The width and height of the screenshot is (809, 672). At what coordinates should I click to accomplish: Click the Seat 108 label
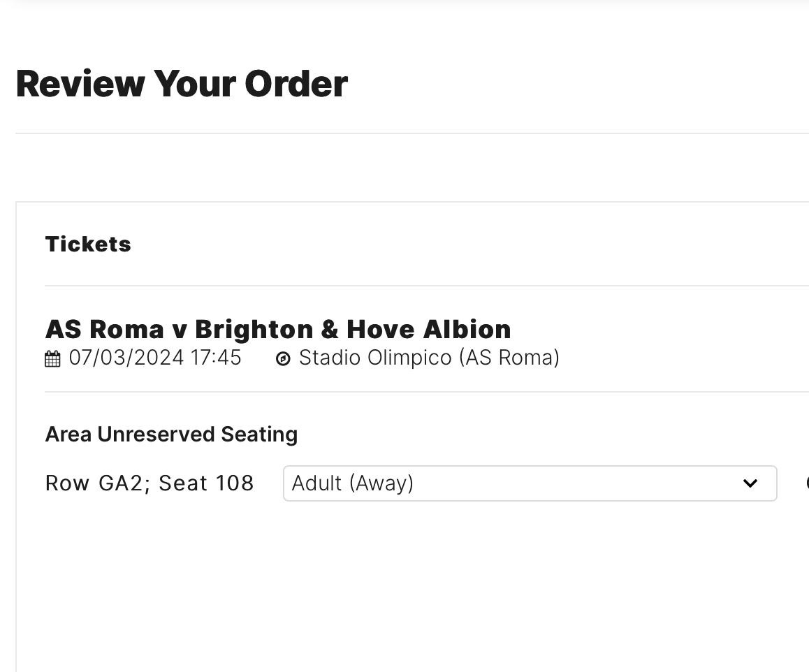(206, 483)
